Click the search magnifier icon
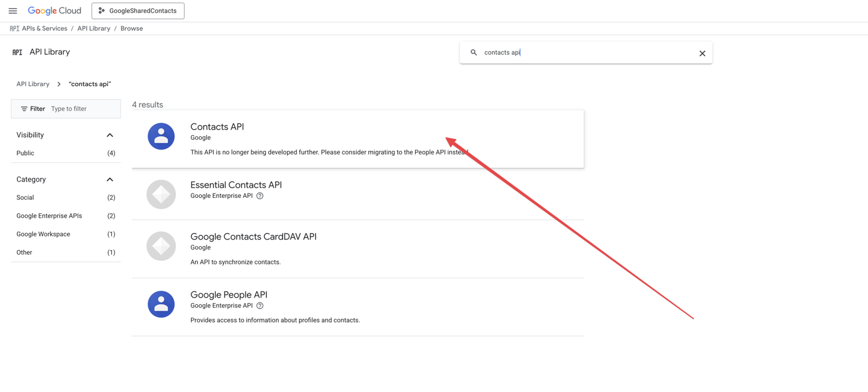This screenshot has width=868, height=392. [x=474, y=53]
